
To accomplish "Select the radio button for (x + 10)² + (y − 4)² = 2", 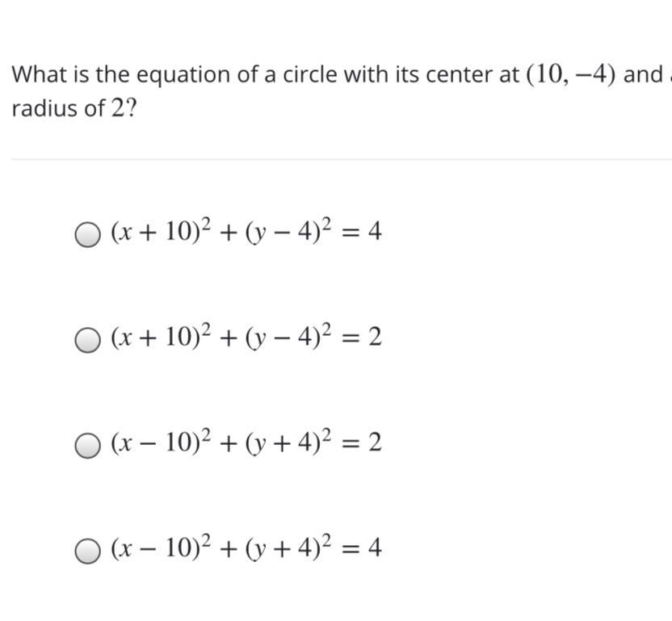I will [88, 340].
